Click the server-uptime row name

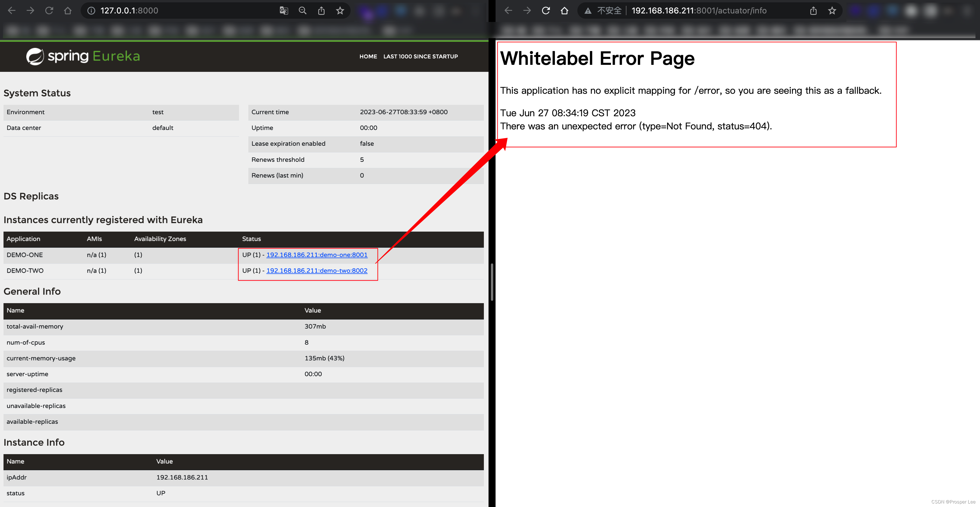click(27, 374)
